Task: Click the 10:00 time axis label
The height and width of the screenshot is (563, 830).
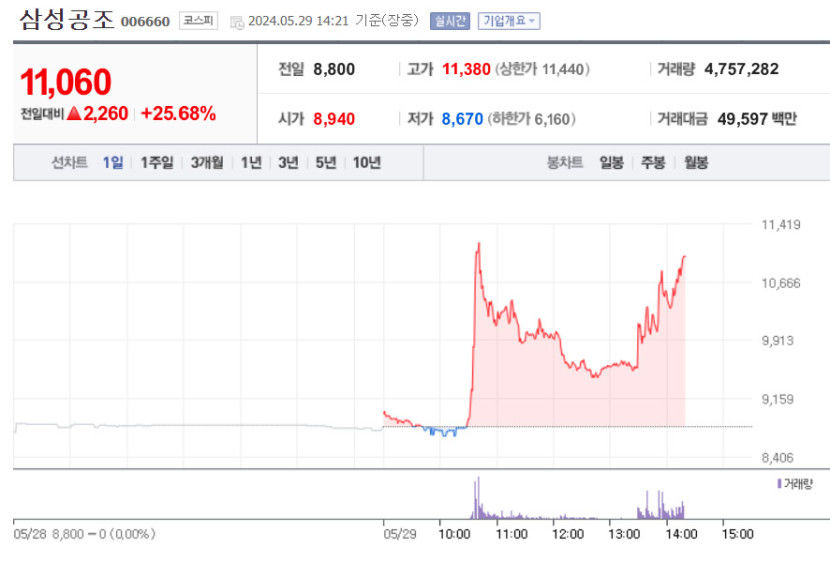Action: pyautogui.click(x=454, y=534)
